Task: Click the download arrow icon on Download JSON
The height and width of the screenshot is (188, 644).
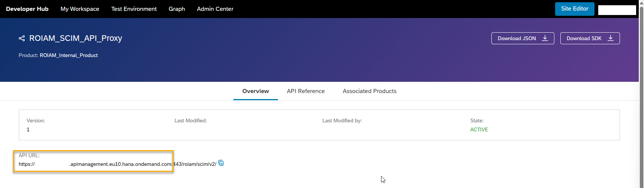Action: [545, 38]
